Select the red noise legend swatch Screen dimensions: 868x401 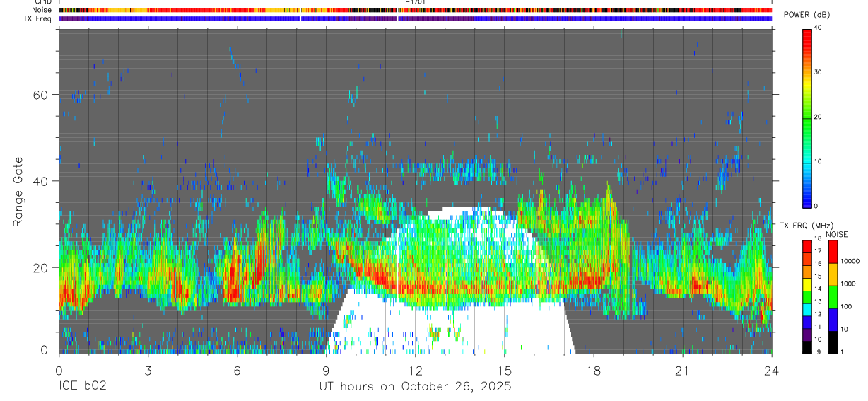(x=833, y=252)
